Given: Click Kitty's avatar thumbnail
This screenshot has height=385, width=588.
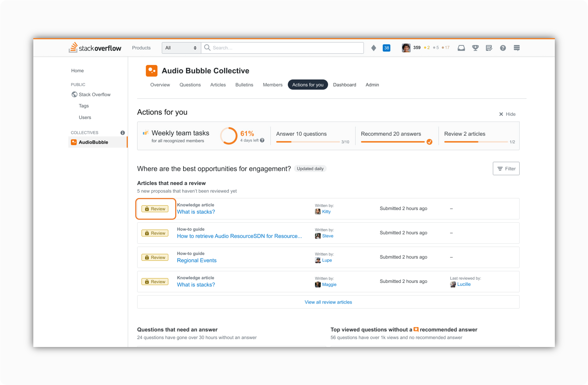Looking at the screenshot, I should [x=318, y=212].
